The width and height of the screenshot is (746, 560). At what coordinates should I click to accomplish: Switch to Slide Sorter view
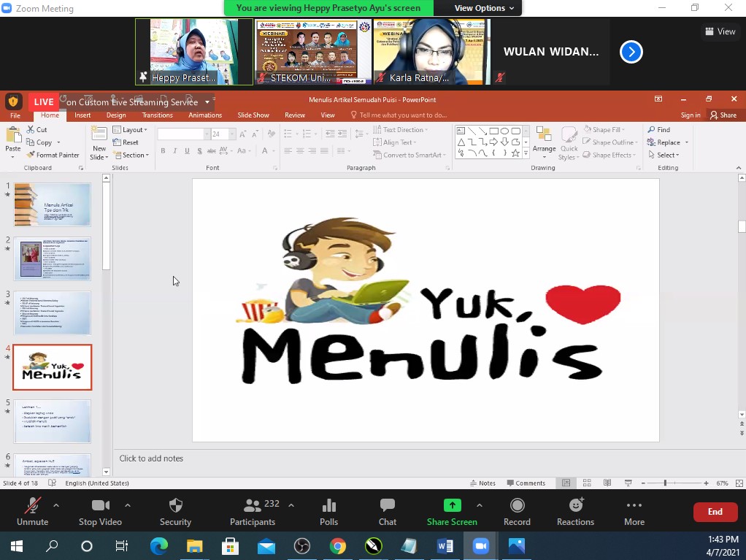coord(587,483)
